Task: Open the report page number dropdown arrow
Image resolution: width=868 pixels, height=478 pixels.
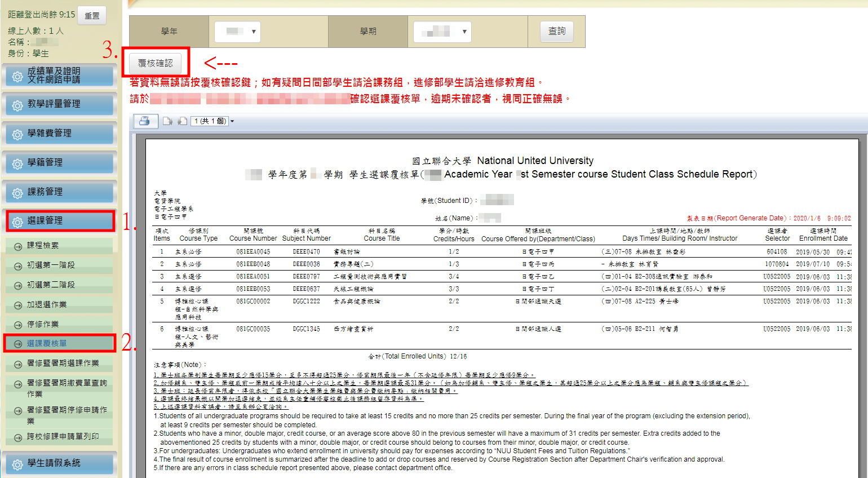Action: [x=232, y=121]
